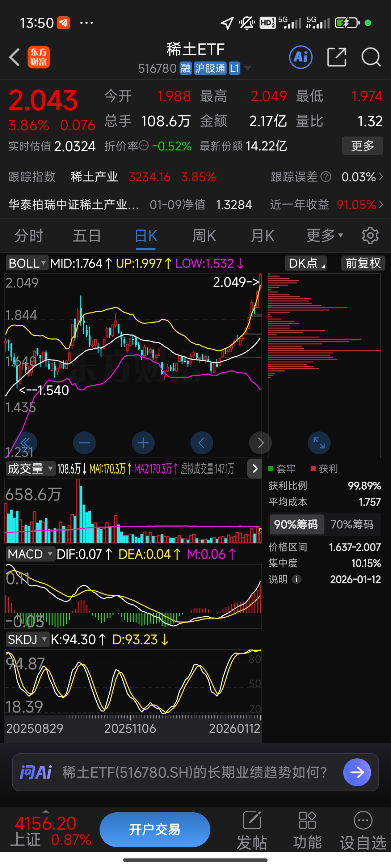The image size is (391, 868).
Task: Tap the chip distribution chart
Action: pyautogui.click(x=324, y=365)
